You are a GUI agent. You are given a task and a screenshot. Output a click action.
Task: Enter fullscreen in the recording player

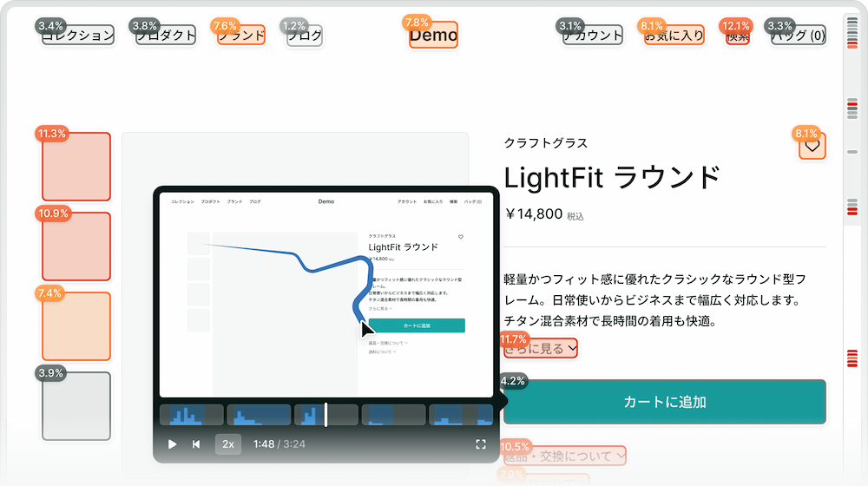tap(481, 444)
